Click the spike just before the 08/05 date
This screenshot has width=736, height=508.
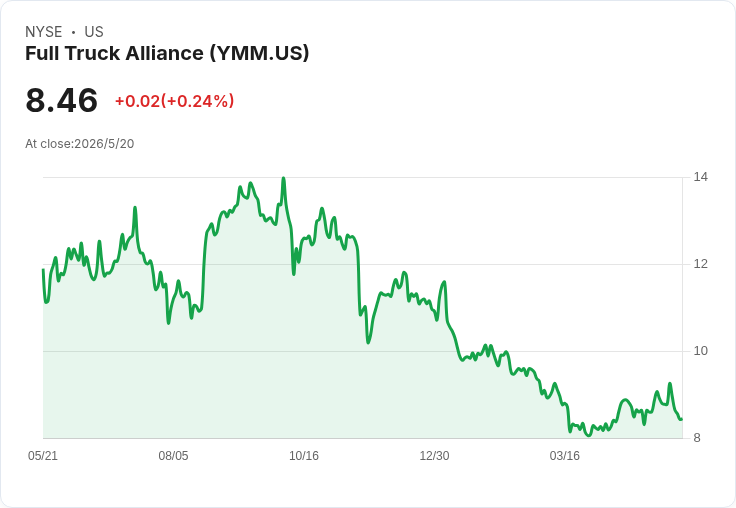tap(135, 207)
